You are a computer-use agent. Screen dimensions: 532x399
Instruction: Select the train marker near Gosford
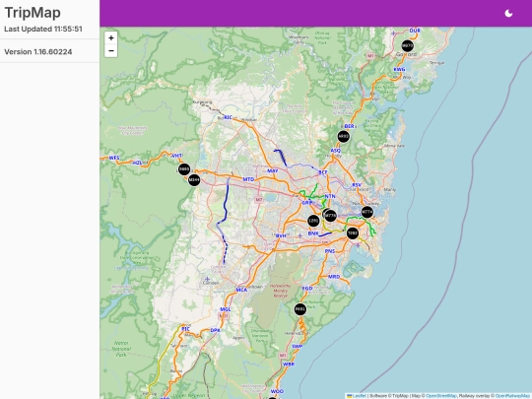(x=408, y=45)
